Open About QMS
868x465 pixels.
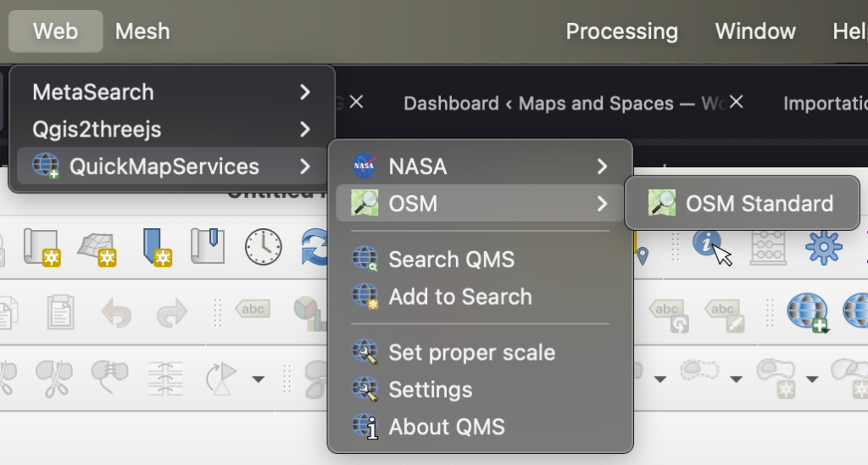(x=480, y=427)
